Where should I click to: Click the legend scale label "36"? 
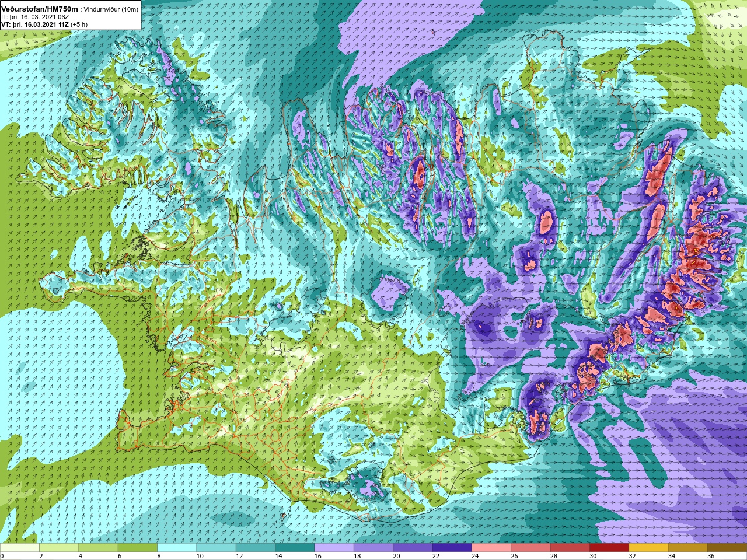pyautogui.click(x=711, y=556)
